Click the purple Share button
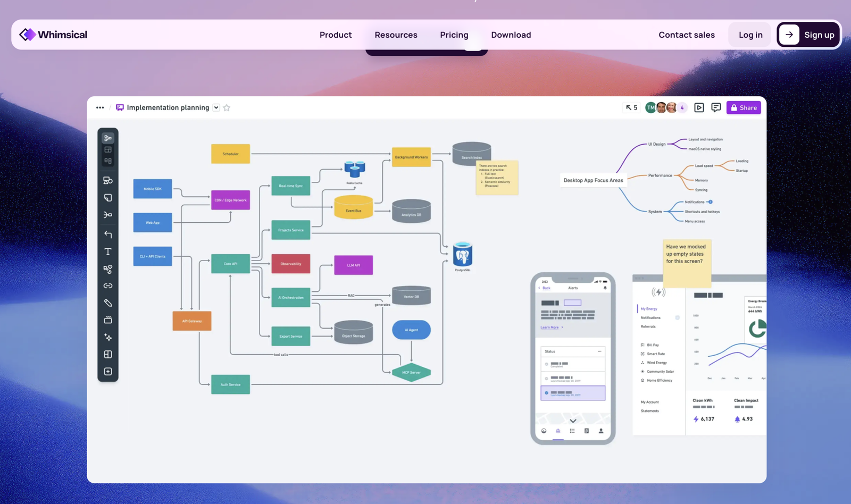The width and height of the screenshot is (851, 504). pos(744,108)
